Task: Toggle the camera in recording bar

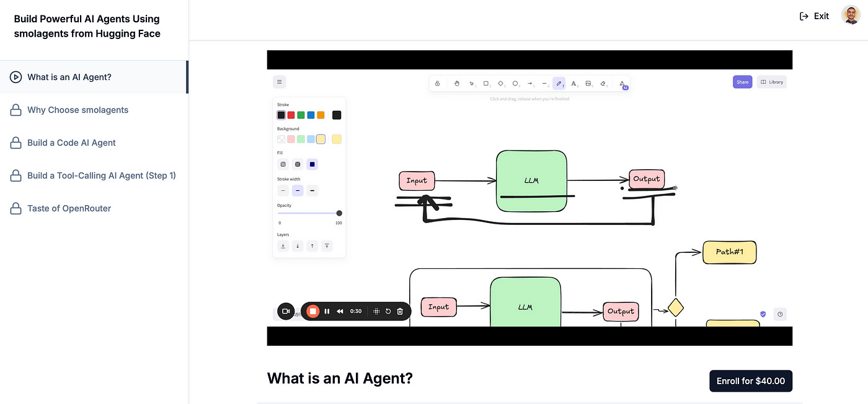Action: coord(286,311)
